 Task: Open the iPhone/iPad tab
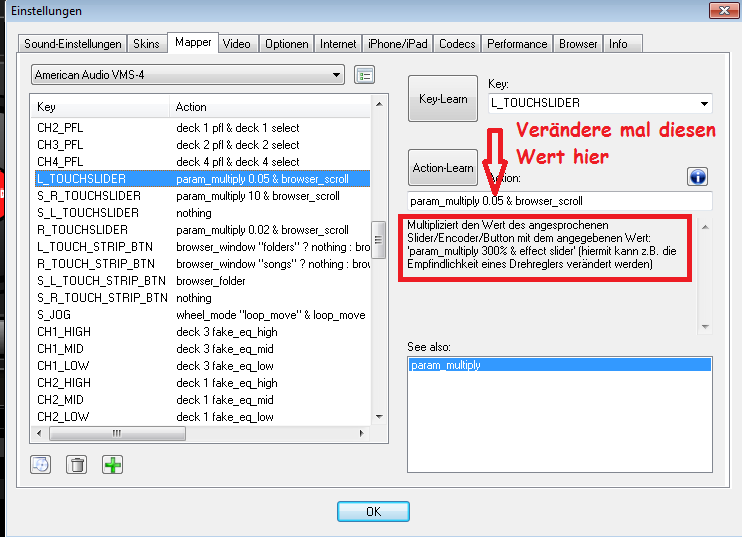coord(398,44)
